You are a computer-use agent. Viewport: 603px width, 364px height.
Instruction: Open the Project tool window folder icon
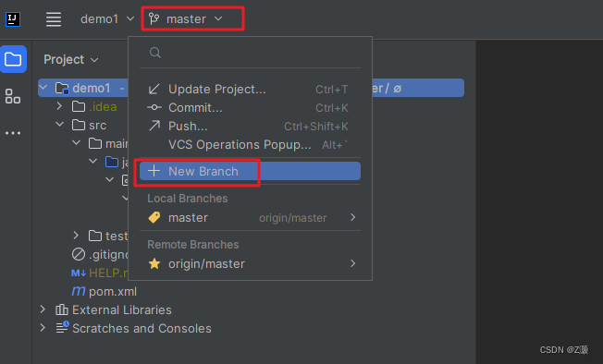pos(13,59)
